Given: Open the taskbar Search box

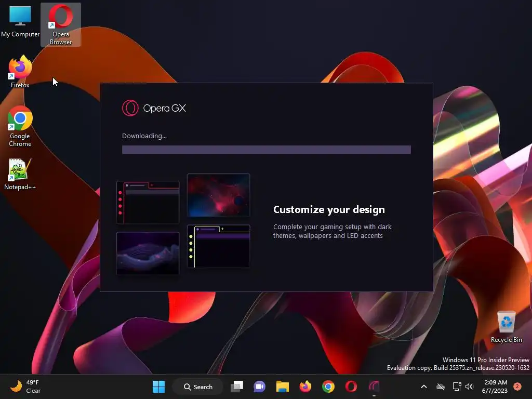Looking at the screenshot, I should point(198,387).
